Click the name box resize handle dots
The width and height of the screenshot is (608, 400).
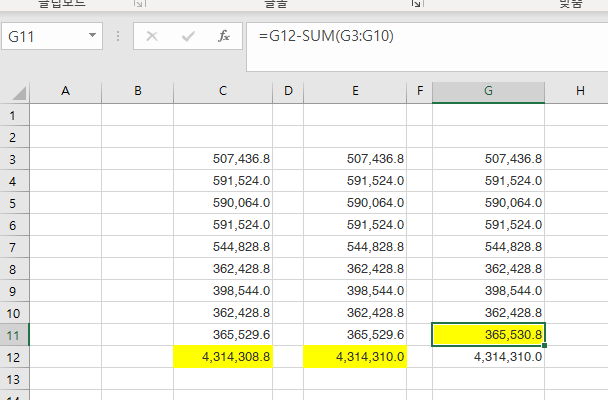pos(118,37)
